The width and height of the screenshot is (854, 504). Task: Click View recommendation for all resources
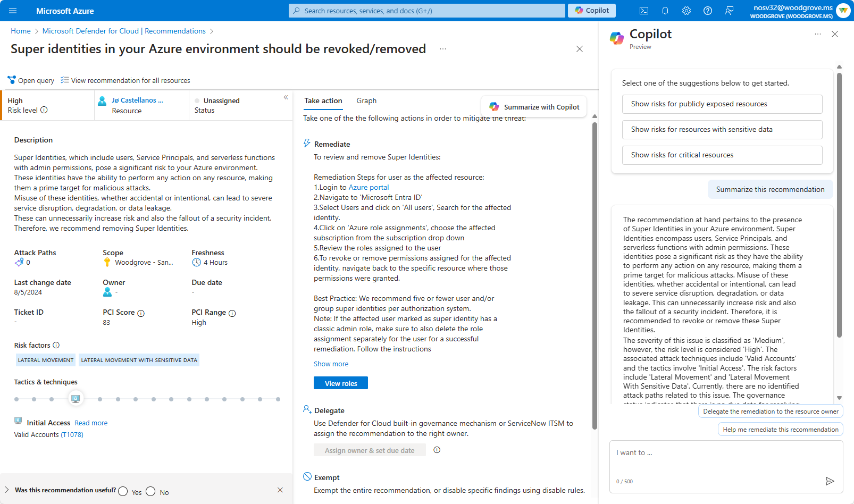pyautogui.click(x=125, y=80)
